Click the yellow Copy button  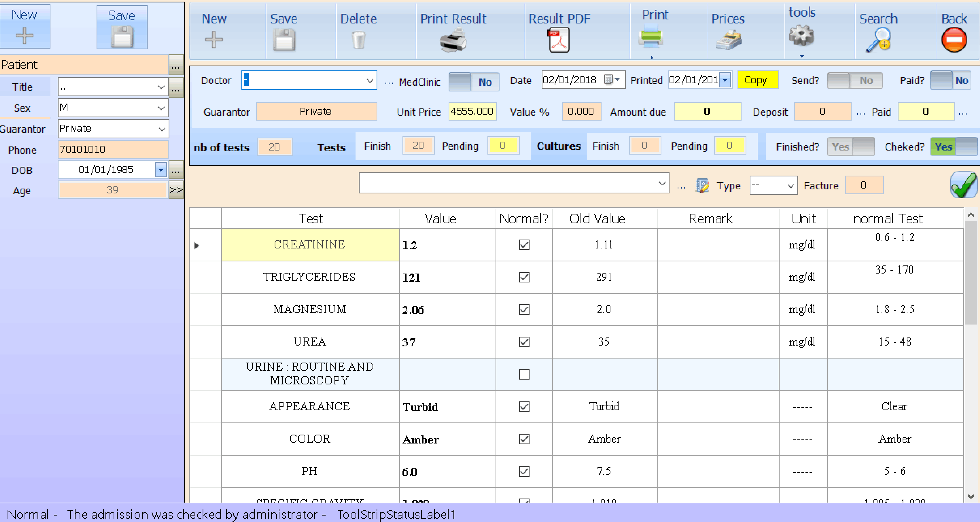757,80
